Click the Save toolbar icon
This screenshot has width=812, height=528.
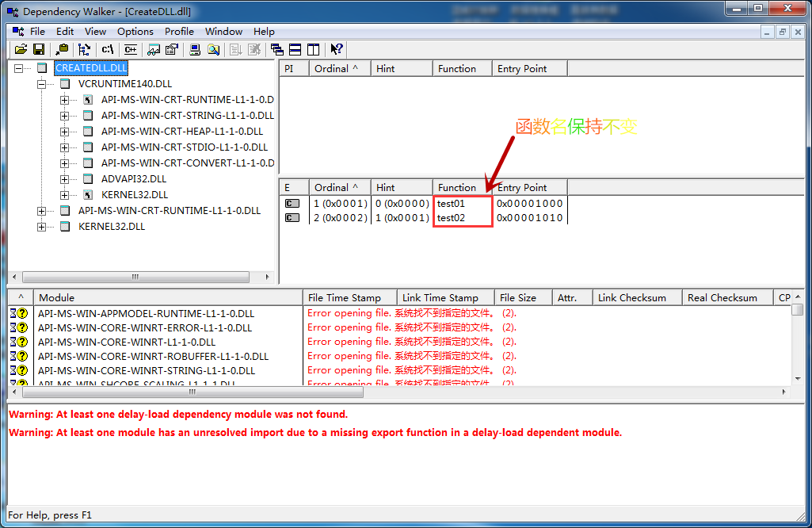pyautogui.click(x=39, y=49)
